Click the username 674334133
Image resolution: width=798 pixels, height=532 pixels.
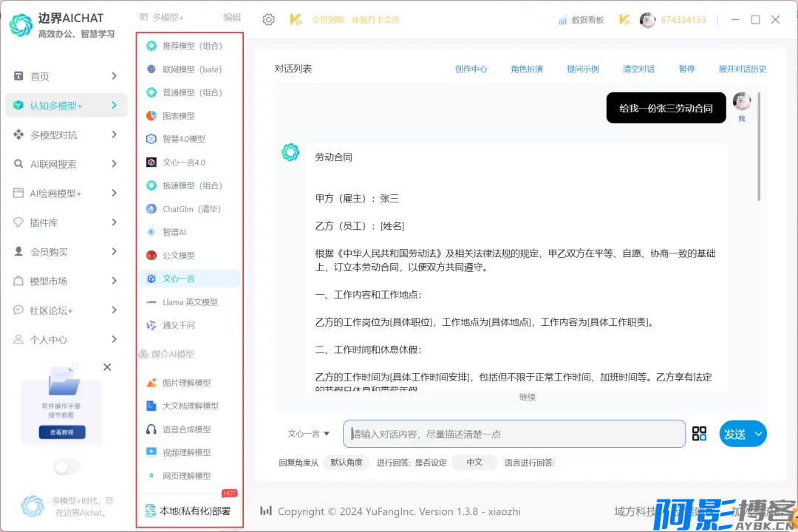[683, 20]
